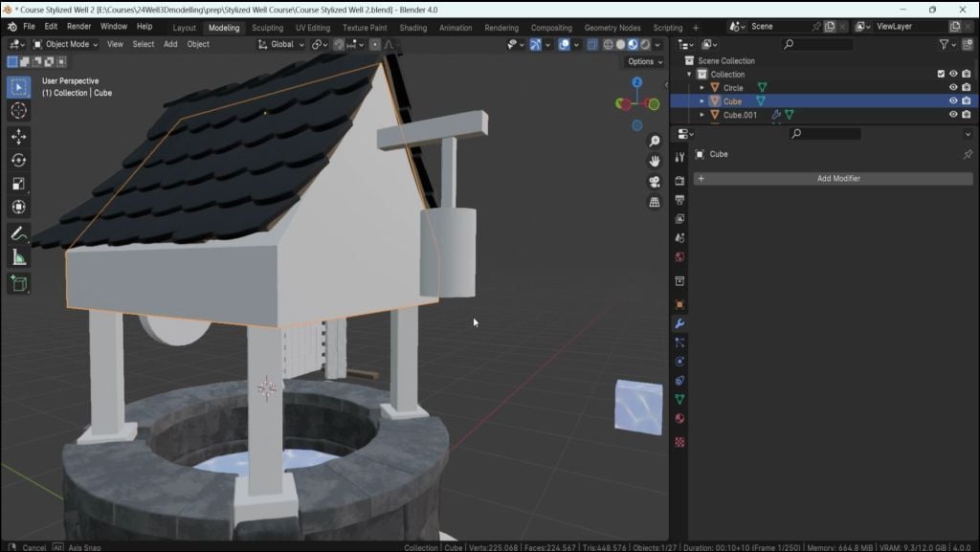Screen dimensions: 980x552
Task: Open the Render properties tab
Action: (x=679, y=181)
